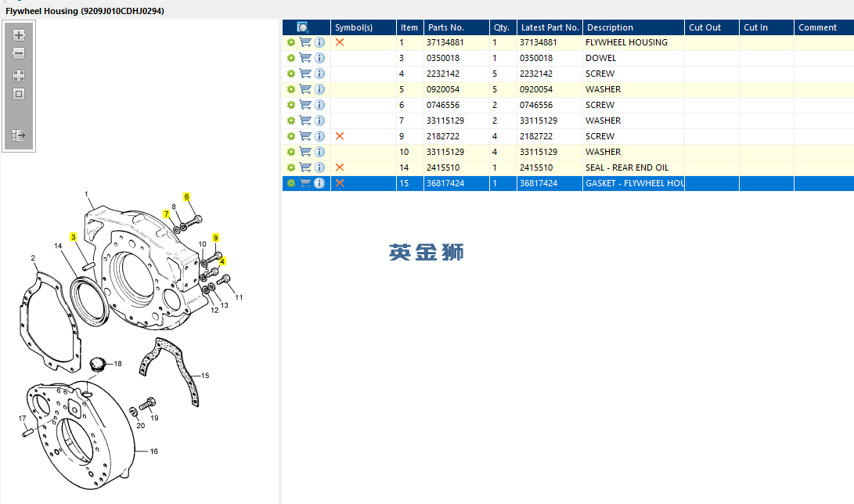Click callout 2 gasket label in diagram
Viewport: 854px width, 504px height.
coord(33,258)
